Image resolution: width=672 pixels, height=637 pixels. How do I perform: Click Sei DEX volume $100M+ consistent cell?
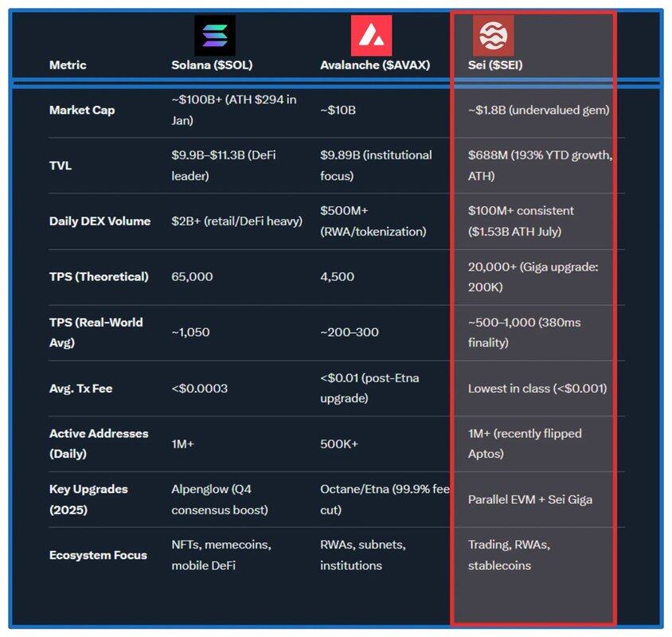pos(521,221)
